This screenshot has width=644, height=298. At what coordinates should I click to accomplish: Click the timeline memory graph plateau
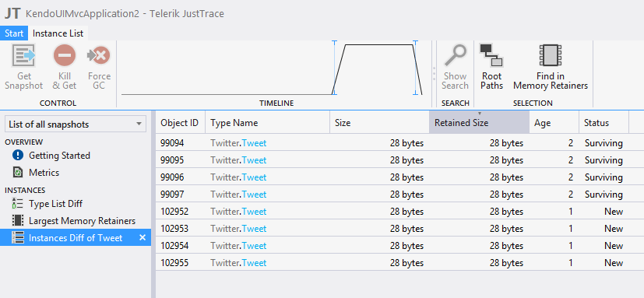click(x=379, y=45)
